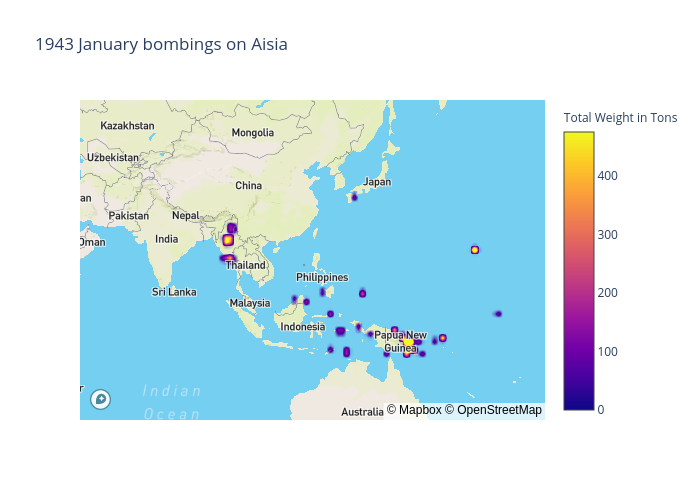Click the Kazakhstan label on the map
This screenshot has width=700, height=500.
[127, 126]
